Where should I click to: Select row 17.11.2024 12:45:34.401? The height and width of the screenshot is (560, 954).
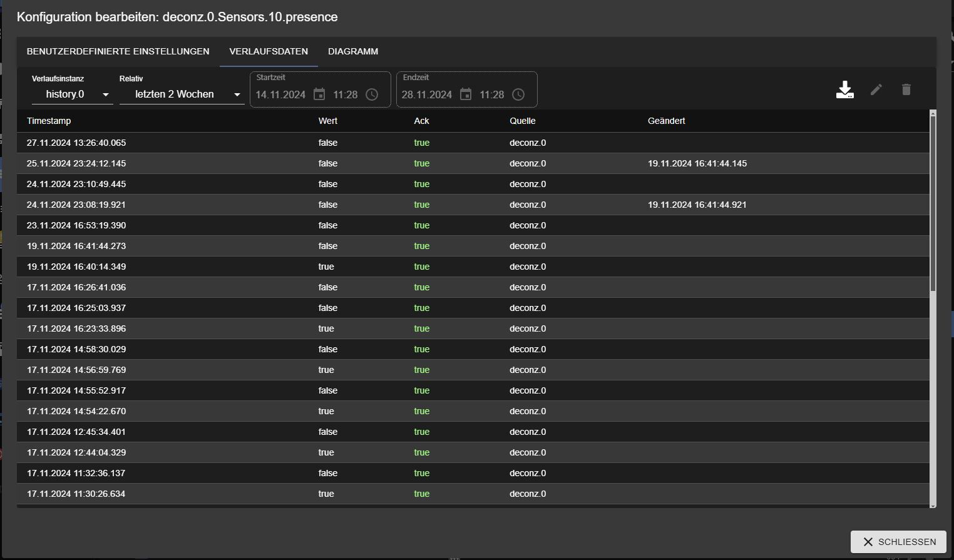pyautogui.click(x=473, y=432)
